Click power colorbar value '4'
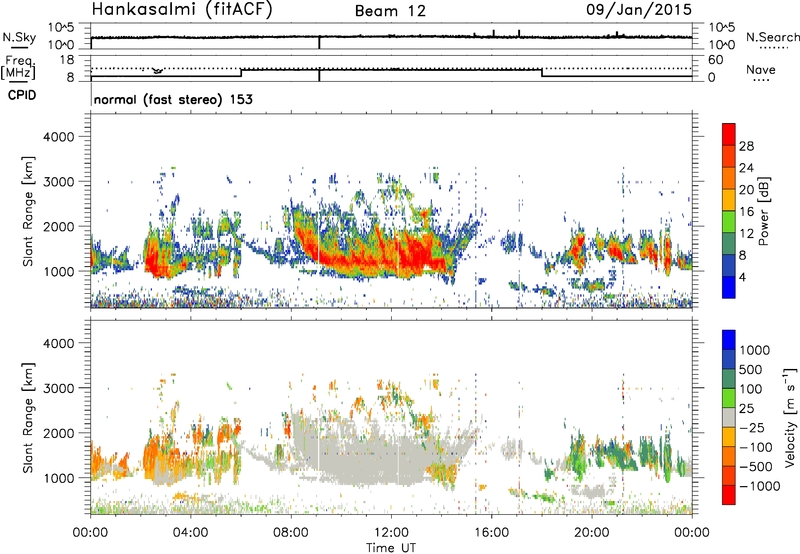 point(742,277)
